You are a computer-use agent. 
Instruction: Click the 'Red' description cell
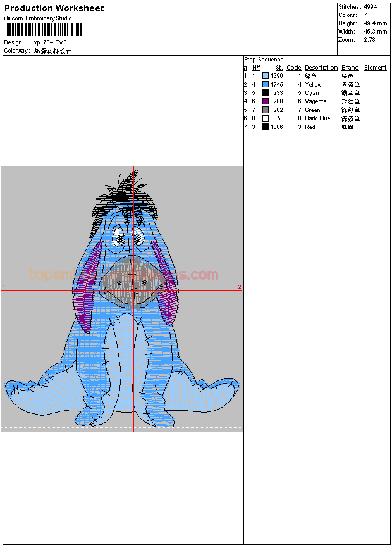click(x=310, y=127)
